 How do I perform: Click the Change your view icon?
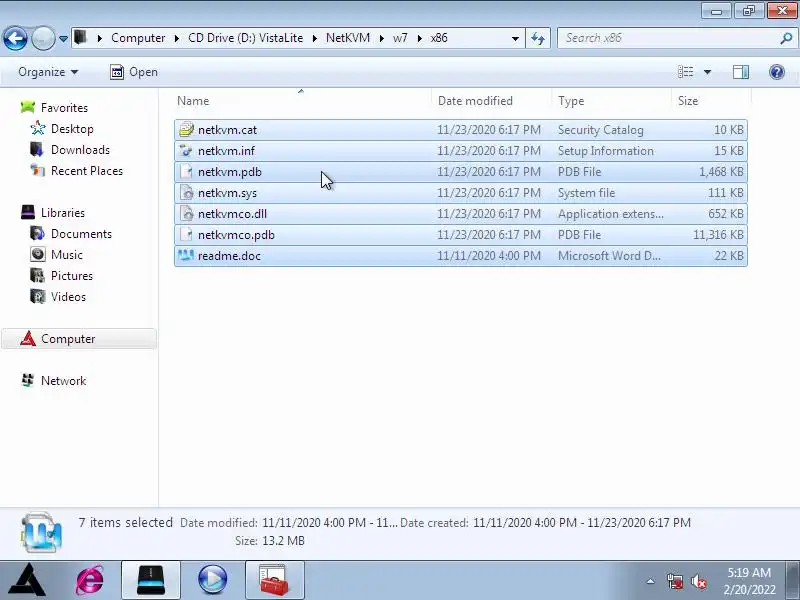(685, 72)
